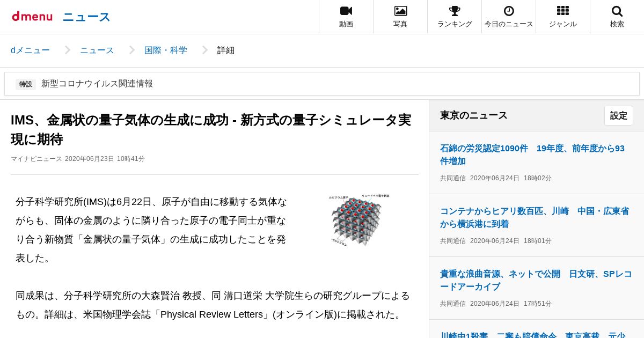Click 東京のニュース sidebar heading
Screen dimensions: 644x338
tap(474, 115)
